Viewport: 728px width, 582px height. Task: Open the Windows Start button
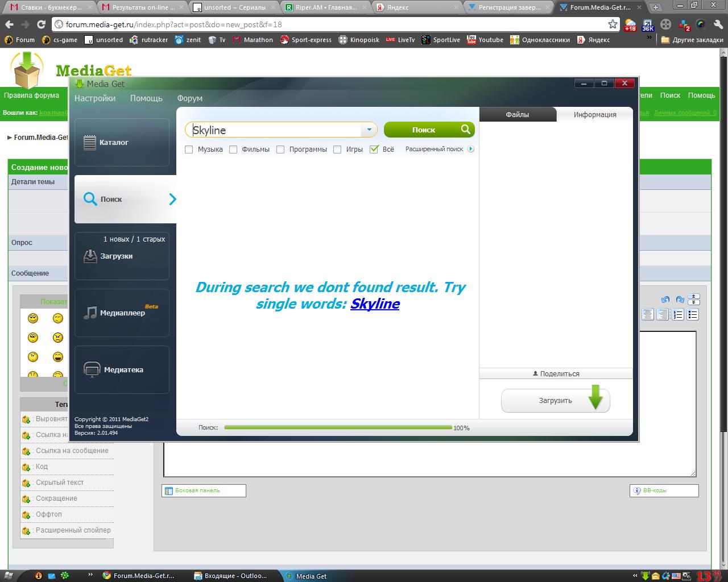(x=10, y=576)
